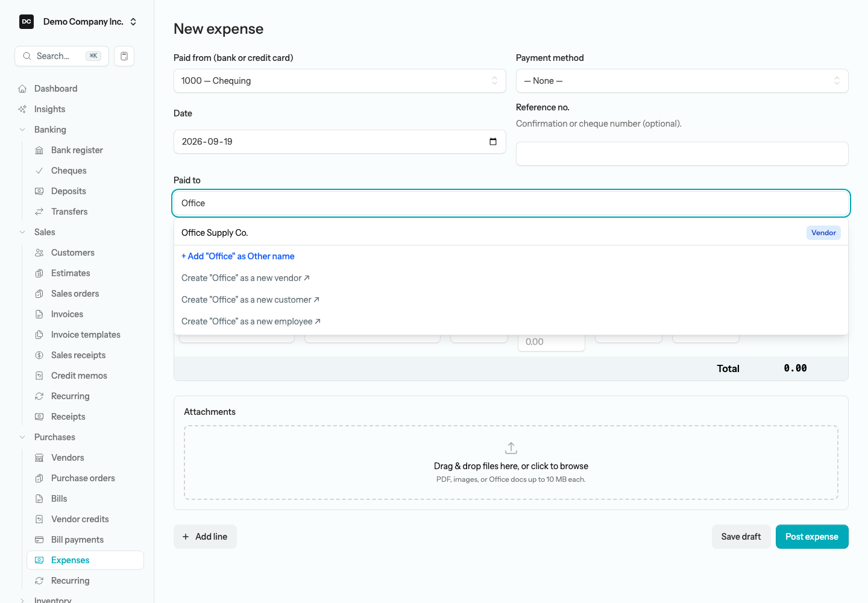868x603 pixels.
Task: Click the Estimates icon in sidebar
Action: 39,273
